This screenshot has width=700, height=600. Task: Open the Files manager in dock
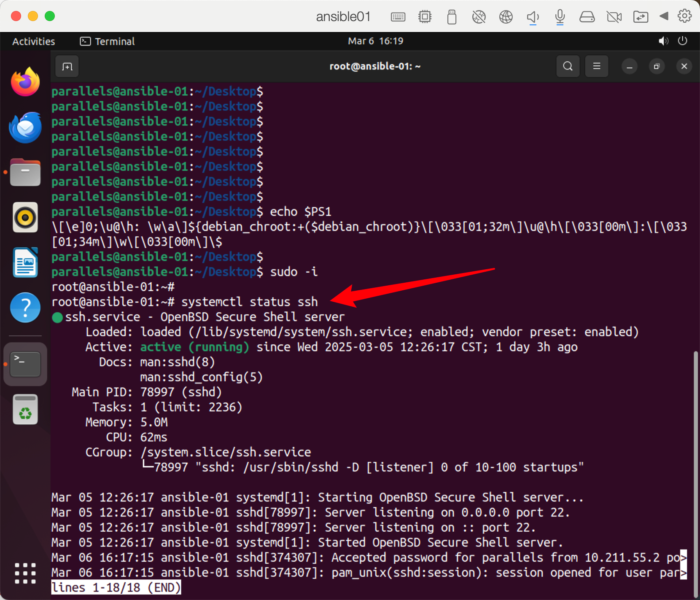pos(25,172)
